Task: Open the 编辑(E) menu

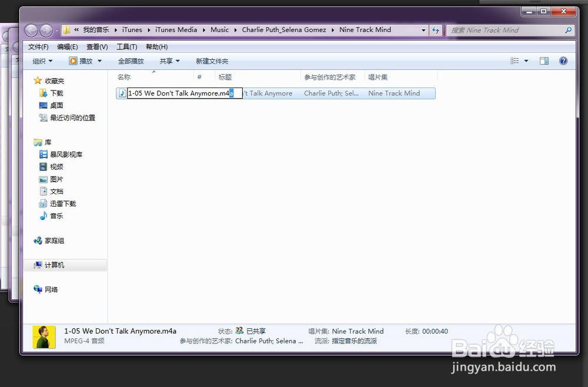Action: point(68,47)
